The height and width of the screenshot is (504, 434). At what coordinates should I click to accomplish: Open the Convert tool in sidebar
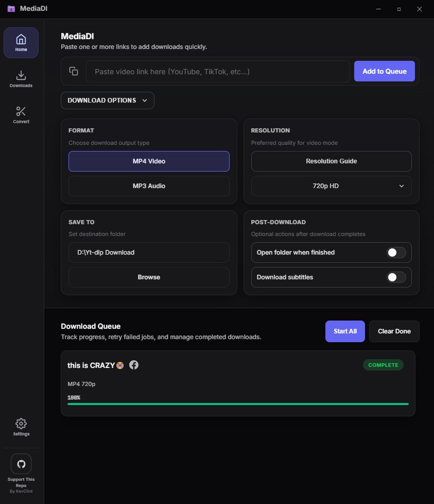click(21, 114)
